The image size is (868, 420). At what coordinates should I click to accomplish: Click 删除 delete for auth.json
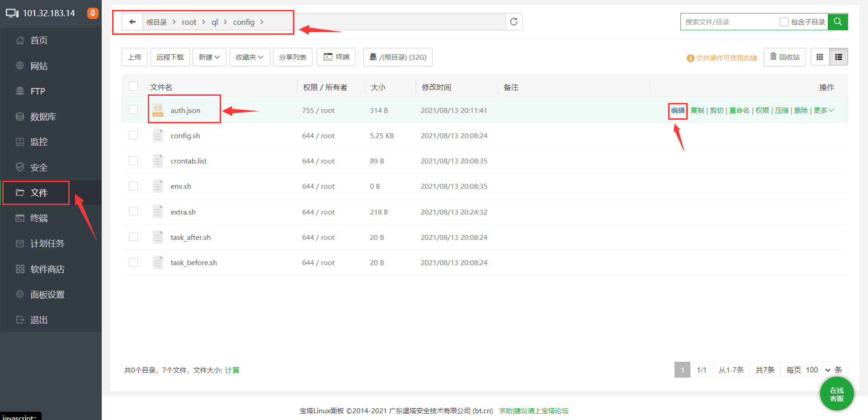pyautogui.click(x=801, y=110)
